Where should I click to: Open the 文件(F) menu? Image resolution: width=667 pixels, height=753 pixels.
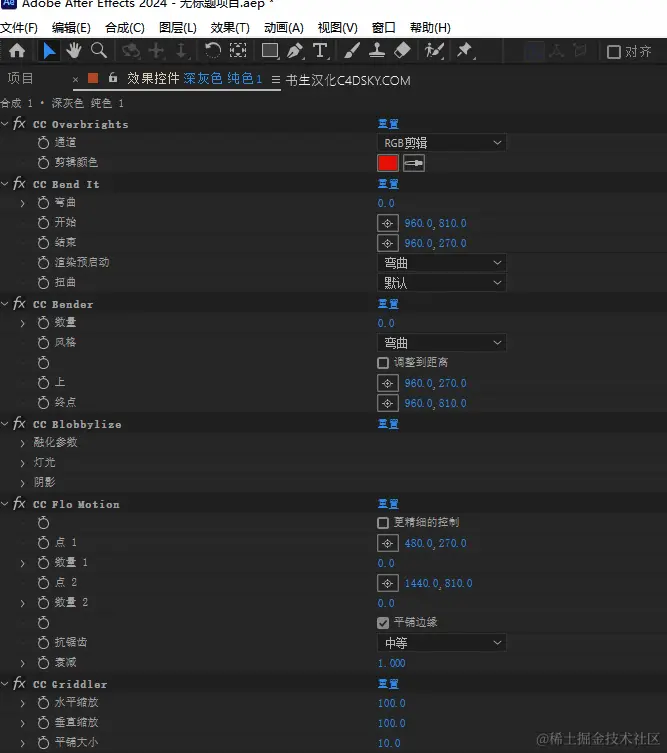pos(19,28)
